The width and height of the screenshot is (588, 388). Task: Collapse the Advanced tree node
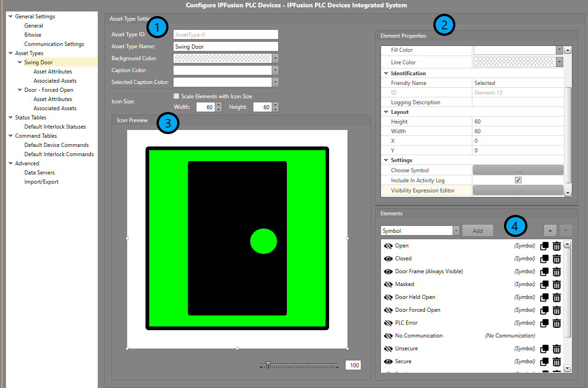[x=11, y=163]
